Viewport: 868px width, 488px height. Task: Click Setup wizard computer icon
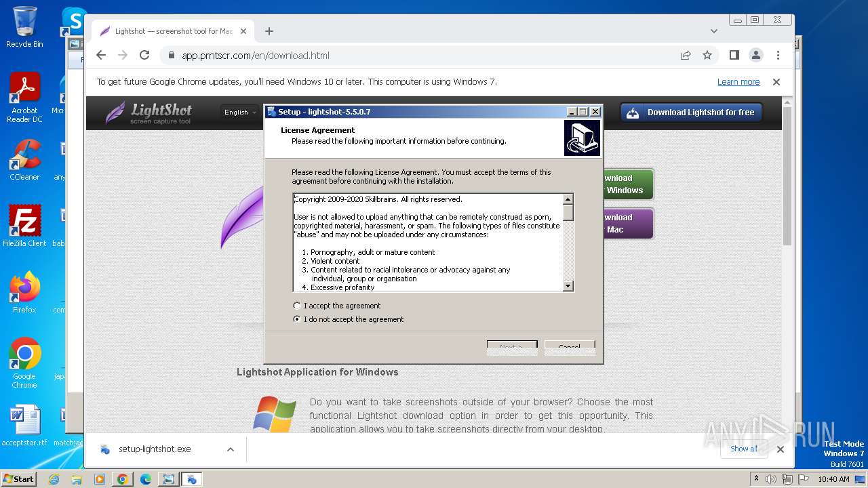[582, 138]
